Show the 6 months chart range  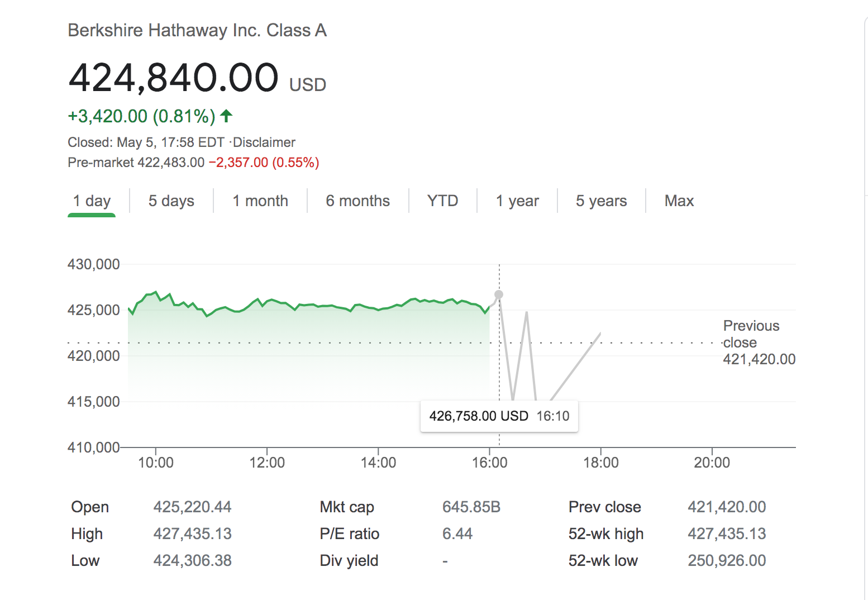[357, 201]
